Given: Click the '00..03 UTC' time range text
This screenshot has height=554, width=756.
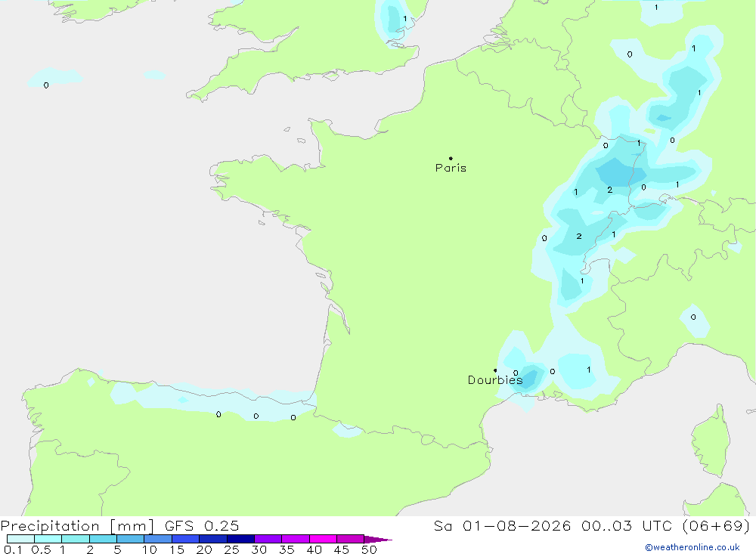Looking at the screenshot, I should pos(626,525).
